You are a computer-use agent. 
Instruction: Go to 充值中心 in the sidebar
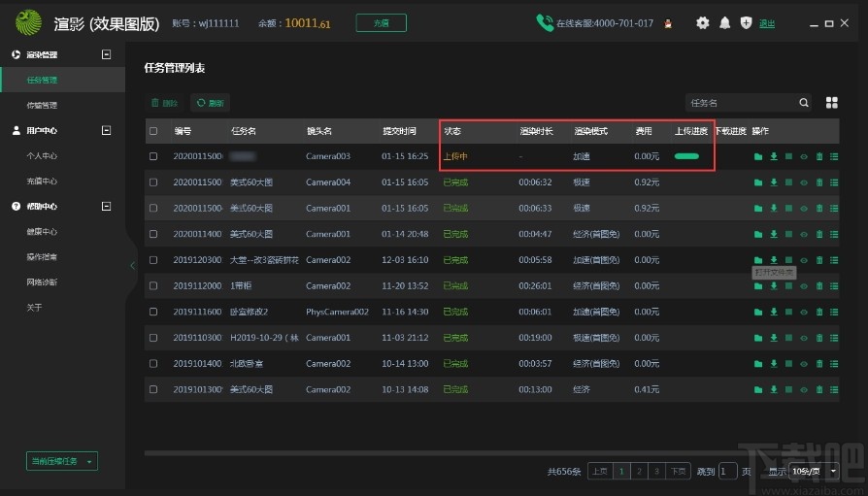tap(42, 181)
